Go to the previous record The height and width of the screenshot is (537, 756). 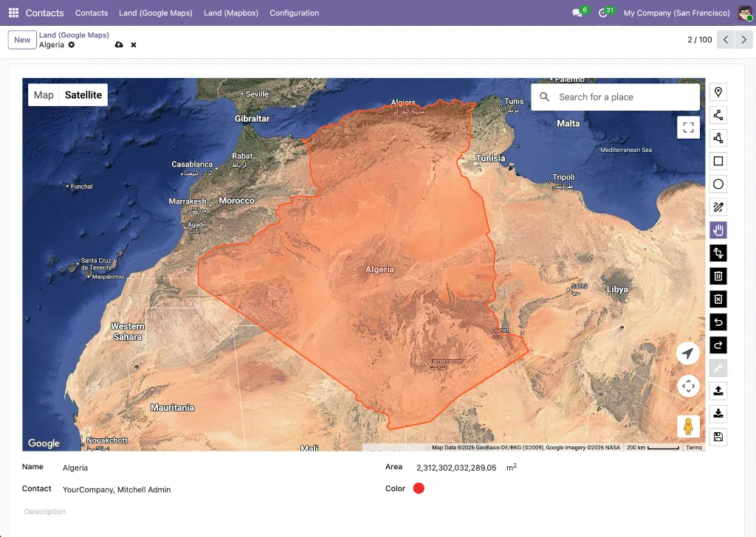(x=726, y=40)
